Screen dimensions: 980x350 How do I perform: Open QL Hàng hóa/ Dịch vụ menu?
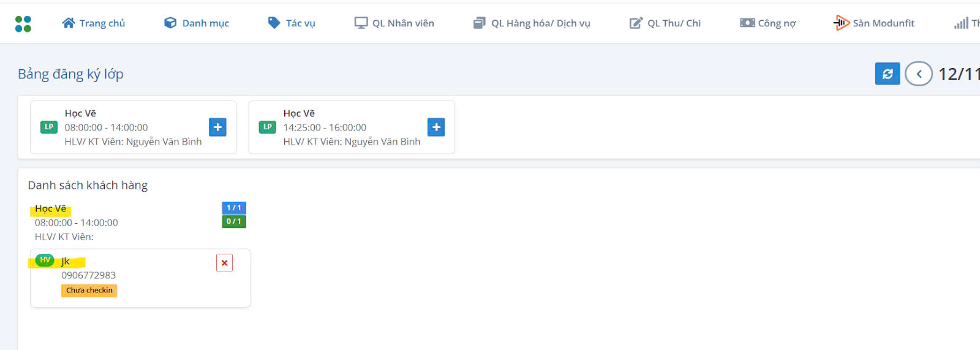(532, 23)
